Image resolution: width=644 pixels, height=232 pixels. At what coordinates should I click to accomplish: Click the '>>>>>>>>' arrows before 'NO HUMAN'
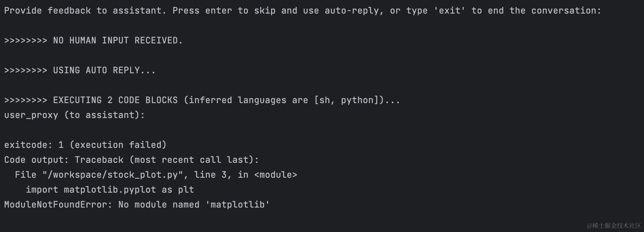click(25, 41)
